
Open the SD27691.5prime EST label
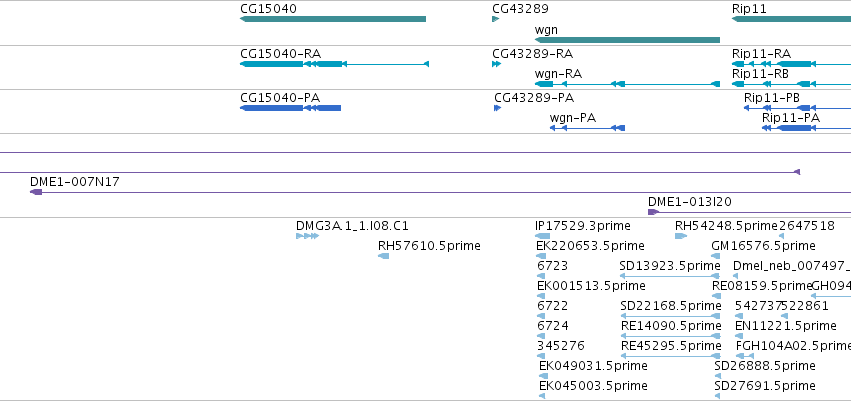(765, 386)
